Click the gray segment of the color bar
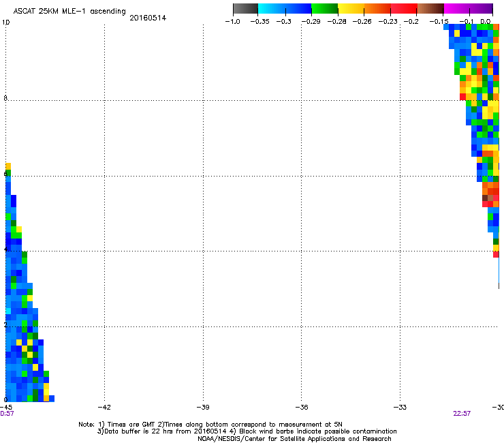Viewport: 504px width, 443px height. (246, 9)
